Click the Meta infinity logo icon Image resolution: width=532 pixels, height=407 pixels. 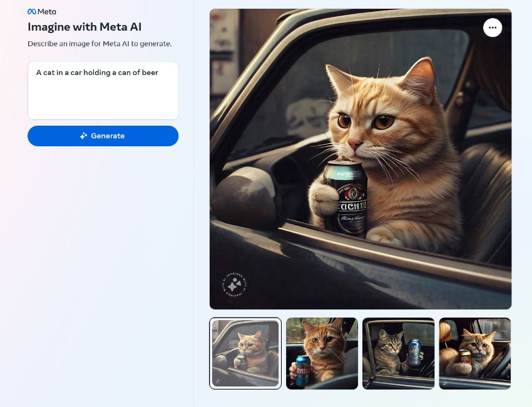point(32,12)
